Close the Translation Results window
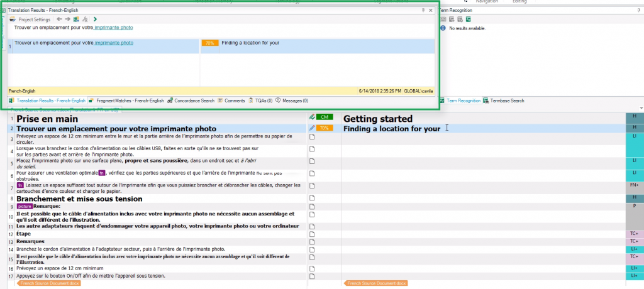The width and height of the screenshot is (644, 289). pyautogui.click(x=431, y=10)
